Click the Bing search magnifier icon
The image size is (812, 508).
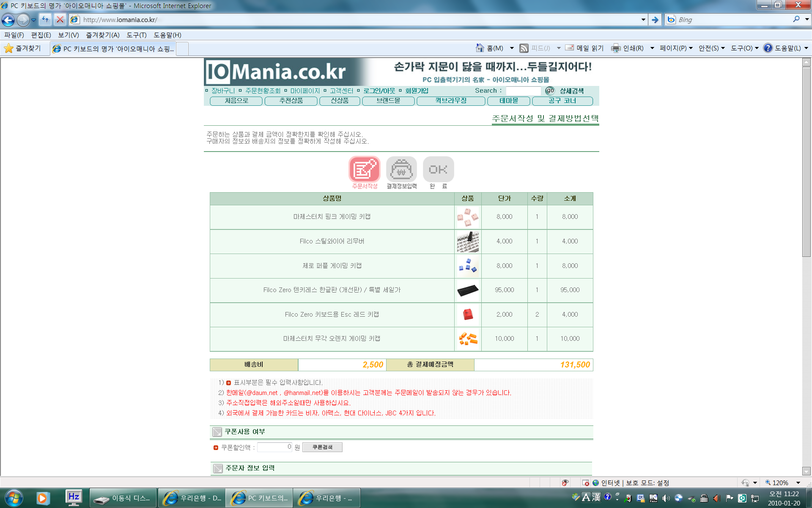796,19
